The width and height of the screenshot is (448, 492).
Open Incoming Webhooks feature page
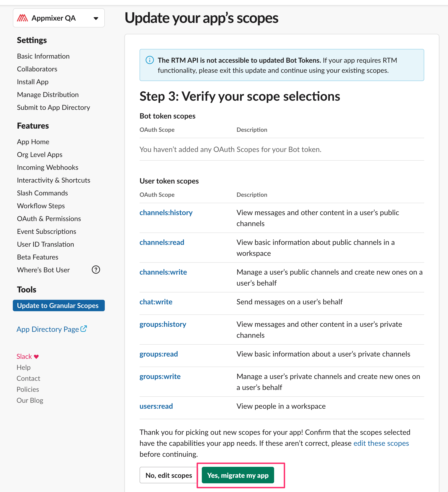click(x=48, y=168)
